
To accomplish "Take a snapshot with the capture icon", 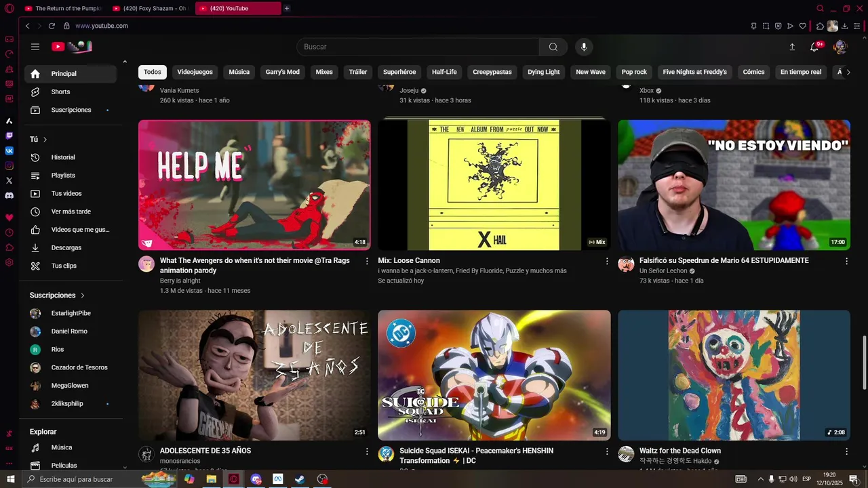I will coord(766,26).
